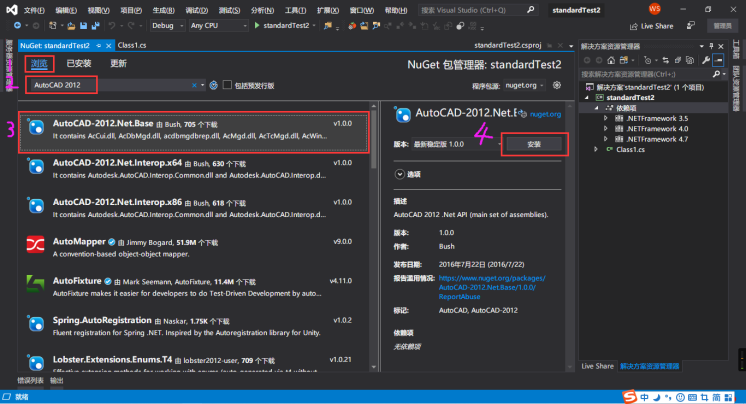Open Properties wrench icon in Solution Explorer

point(706,60)
